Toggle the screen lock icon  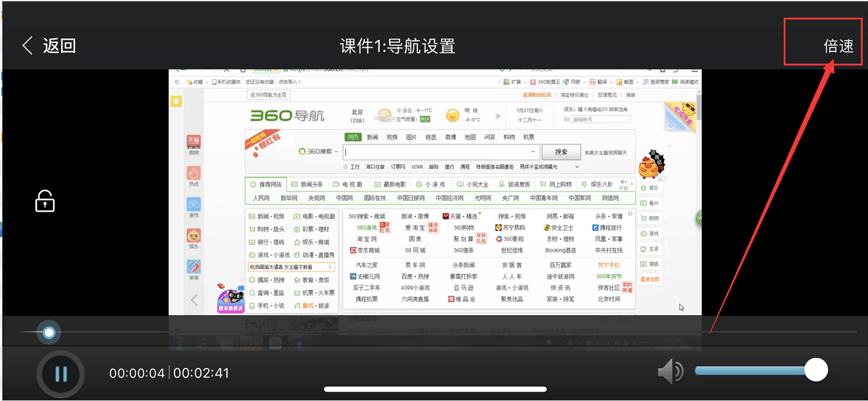(x=45, y=201)
